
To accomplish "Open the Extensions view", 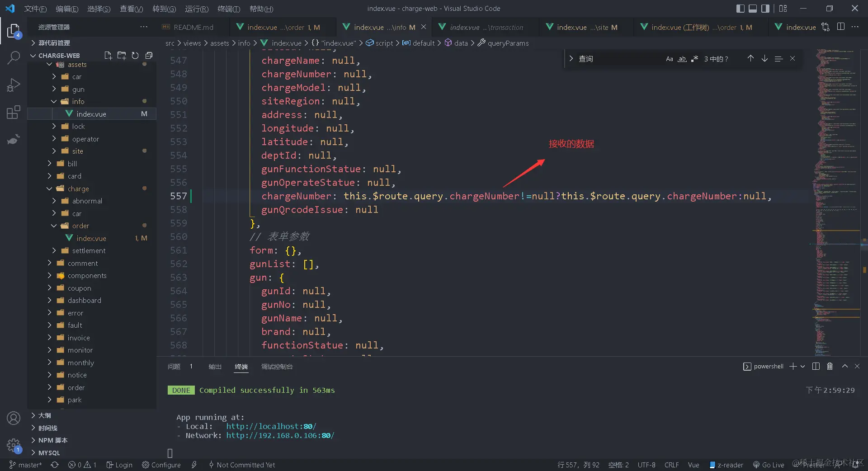I will [x=14, y=112].
